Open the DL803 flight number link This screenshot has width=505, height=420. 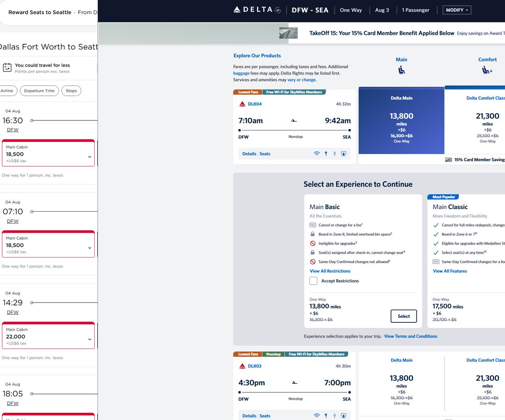point(255,366)
